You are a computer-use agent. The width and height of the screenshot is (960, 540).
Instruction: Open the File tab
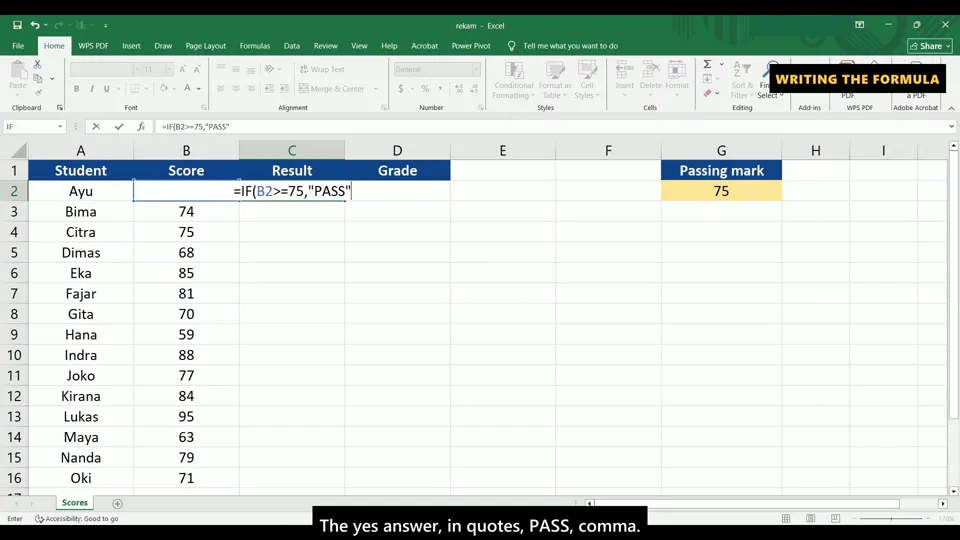click(18, 46)
